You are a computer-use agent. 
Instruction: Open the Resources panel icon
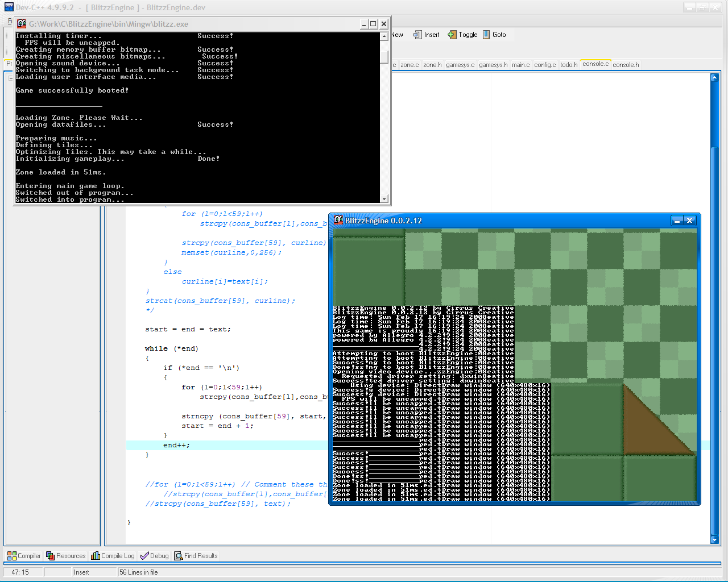(x=51, y=556)
